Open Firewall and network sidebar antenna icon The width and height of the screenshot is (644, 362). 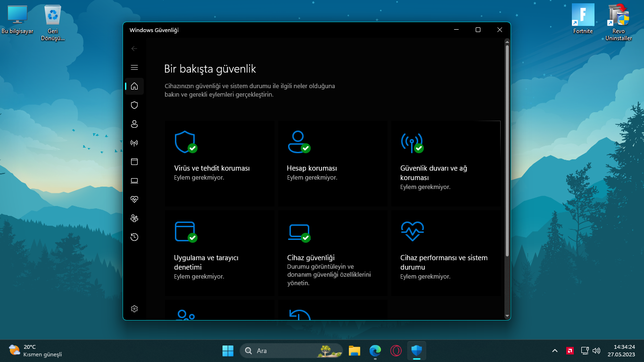(134, 143)
